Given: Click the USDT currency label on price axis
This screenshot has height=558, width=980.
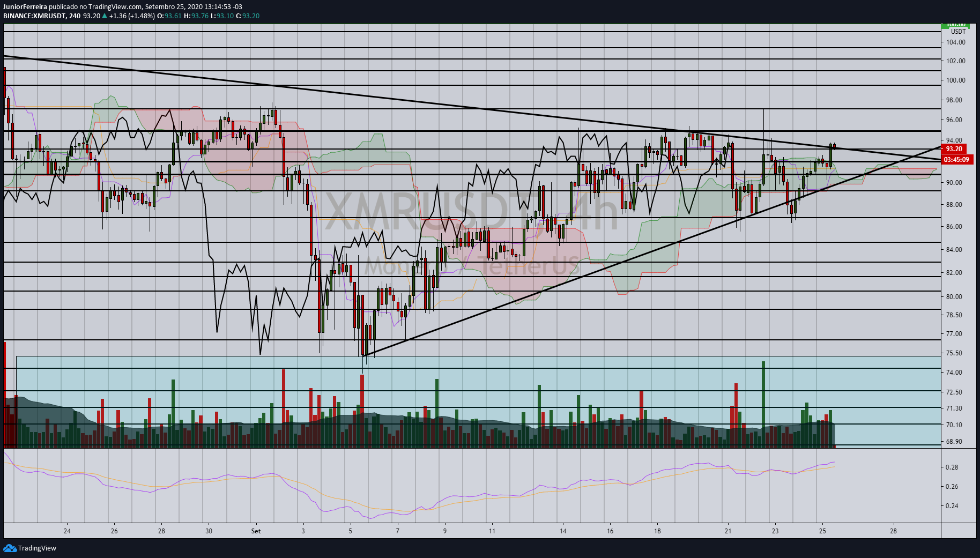Looking at the screenshot, I should 958,32.
